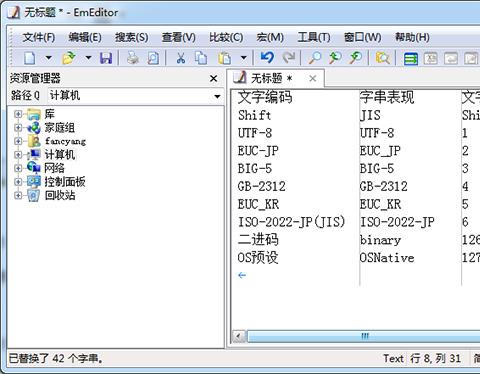Click the 二进码 cell in the editor
The width and height of the screenshot is (480, 374).
pos(258,240)
